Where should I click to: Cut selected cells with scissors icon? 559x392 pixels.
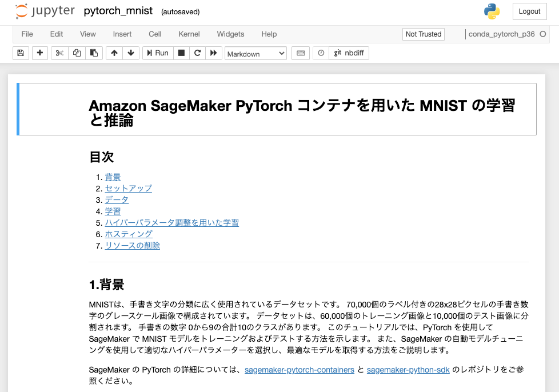point(59,53)
